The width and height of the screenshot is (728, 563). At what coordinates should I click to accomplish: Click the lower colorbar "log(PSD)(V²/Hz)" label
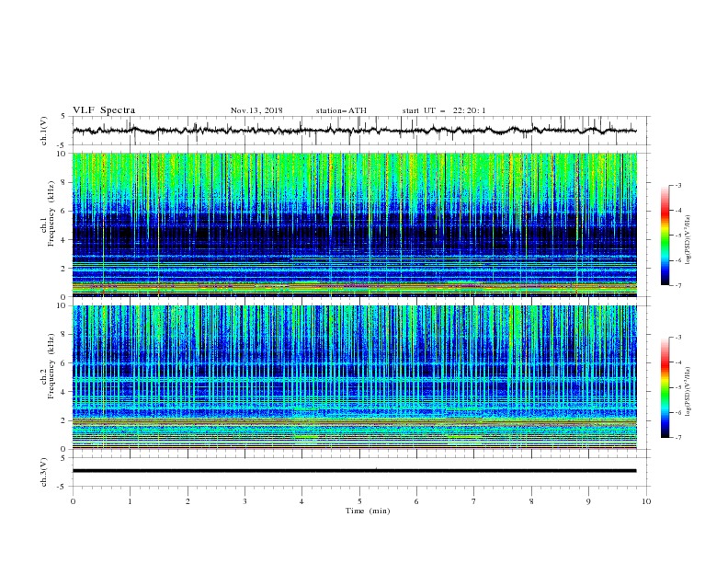click(688, 392)
